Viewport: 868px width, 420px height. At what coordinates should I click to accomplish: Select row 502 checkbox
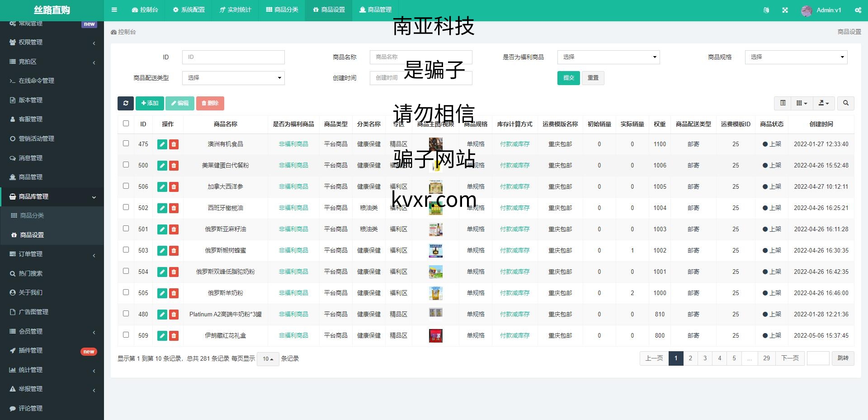coord(126,207)
